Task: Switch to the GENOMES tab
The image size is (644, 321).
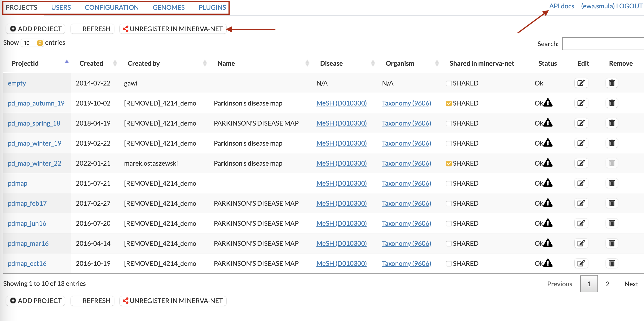Action: click(x=169, y=7)
